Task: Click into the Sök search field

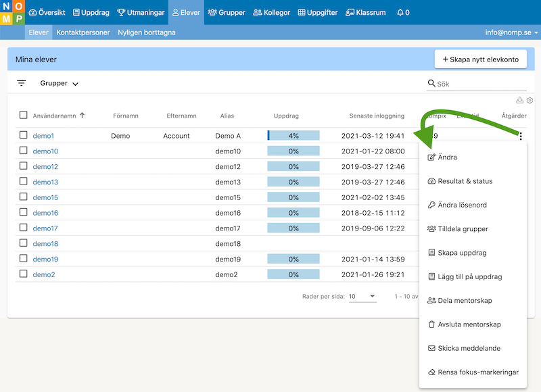Action: (480, 84)
